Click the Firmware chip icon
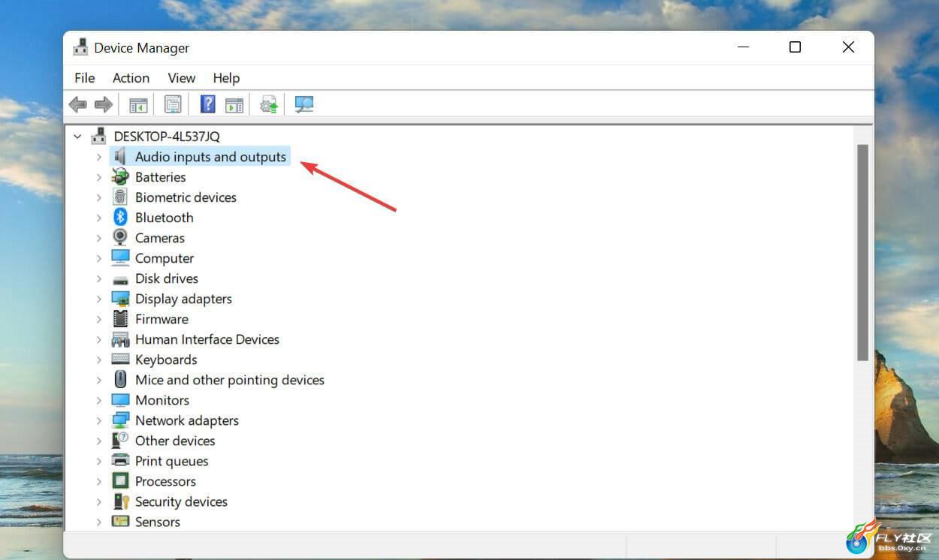 (120, 318)
